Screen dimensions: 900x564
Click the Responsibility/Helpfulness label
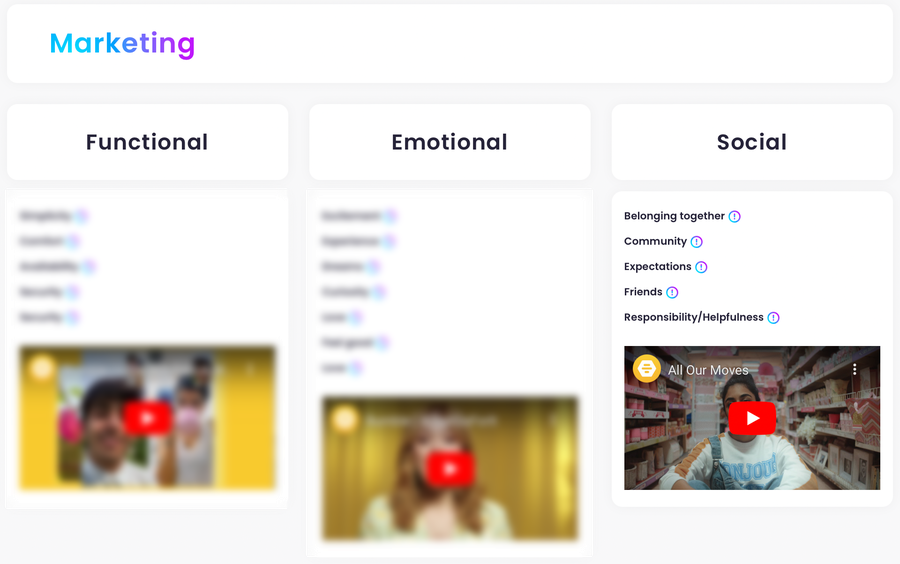[693, 317]
